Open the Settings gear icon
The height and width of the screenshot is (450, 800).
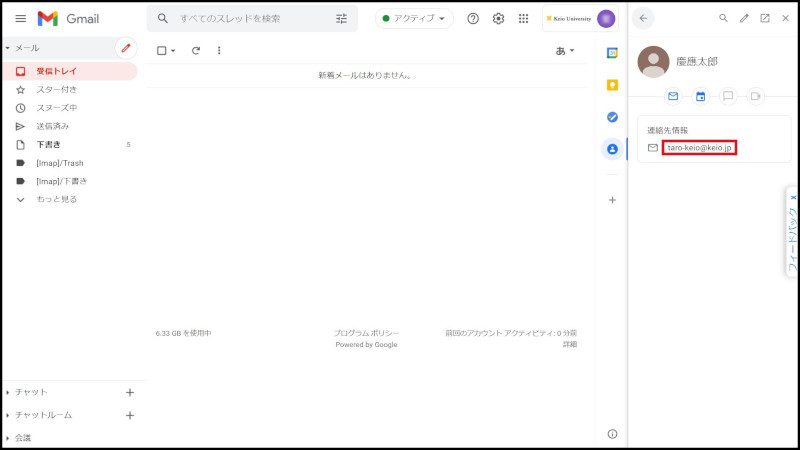pos(498,19)
